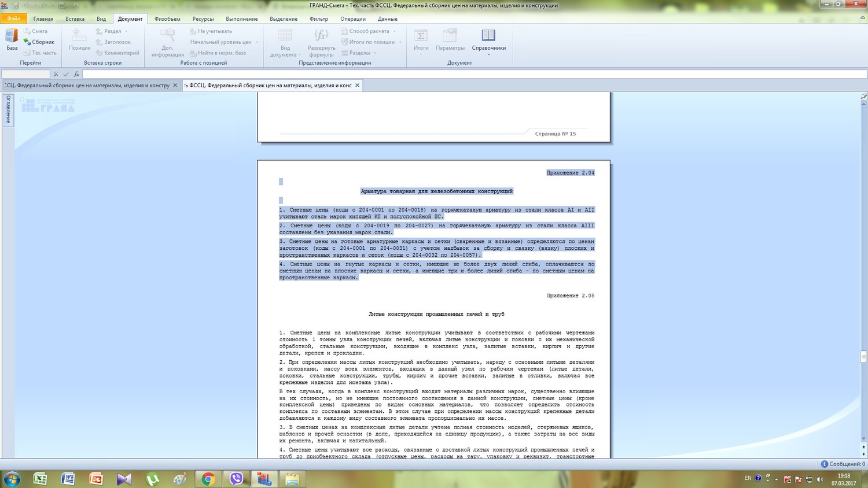The image size is (868, 488).
Task: Click heading 'Литые конструкции промышленных печей и труб'
Action: point(436,314)
